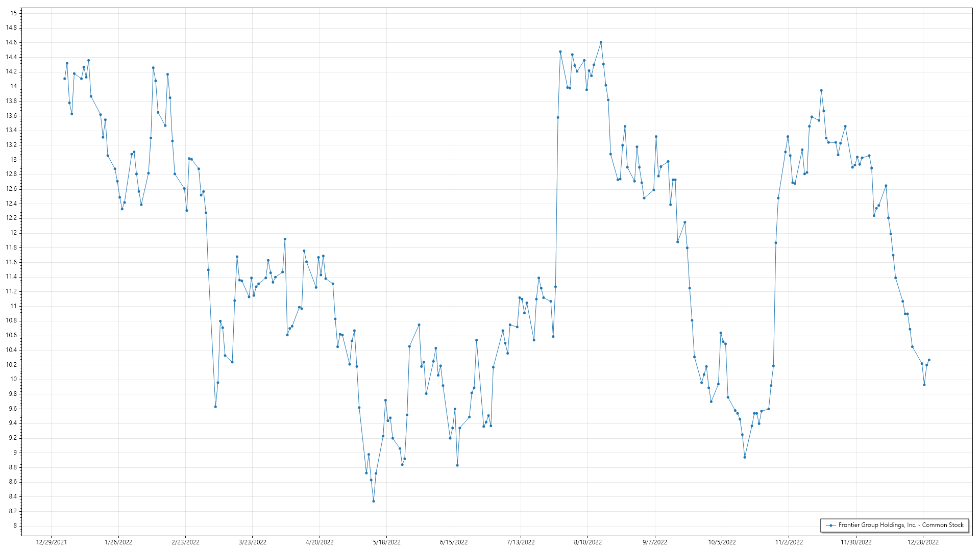The width and height of the screenshot is (980, 551).
Task: Click the 12 value axis label
Action: [x=14, y=233]
